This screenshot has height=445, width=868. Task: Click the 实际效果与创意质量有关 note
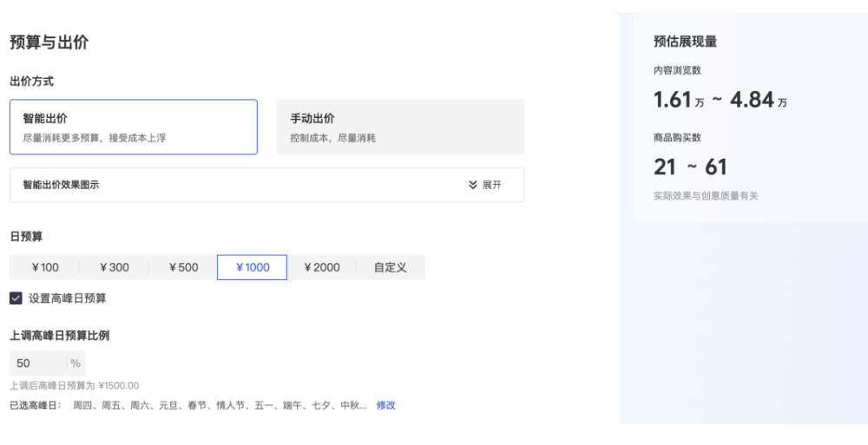706,195
